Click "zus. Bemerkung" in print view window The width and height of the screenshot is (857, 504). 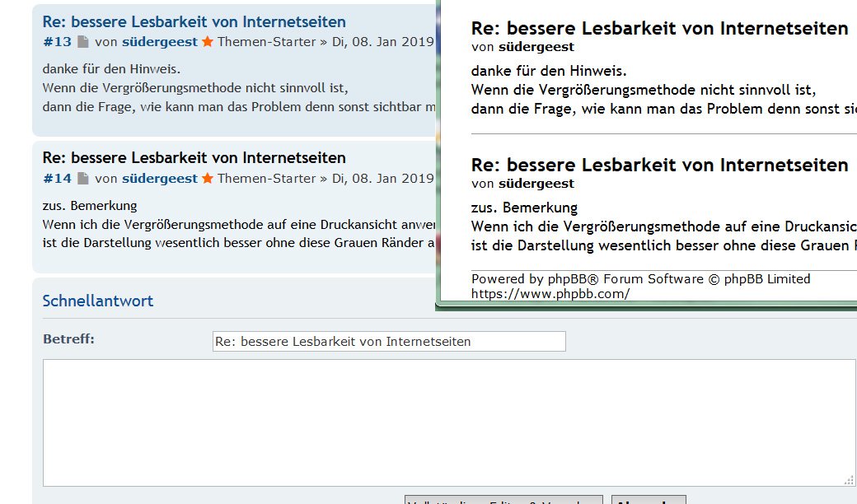524,208
